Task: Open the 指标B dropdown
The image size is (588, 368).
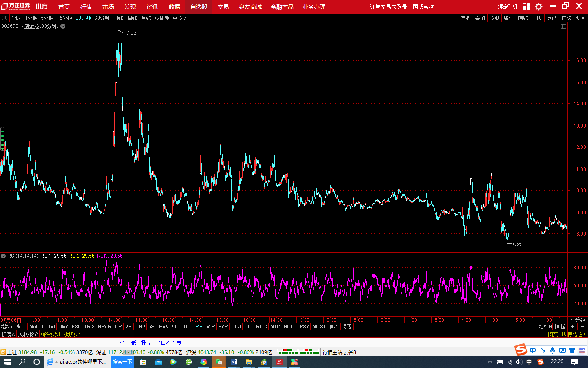Action: point(546,327)
